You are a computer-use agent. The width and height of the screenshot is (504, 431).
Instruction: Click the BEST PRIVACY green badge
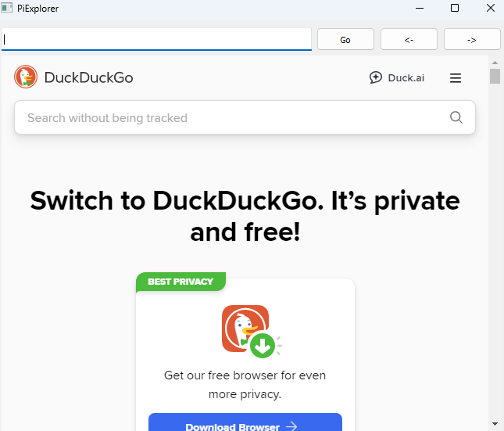[x=181, y=282]
